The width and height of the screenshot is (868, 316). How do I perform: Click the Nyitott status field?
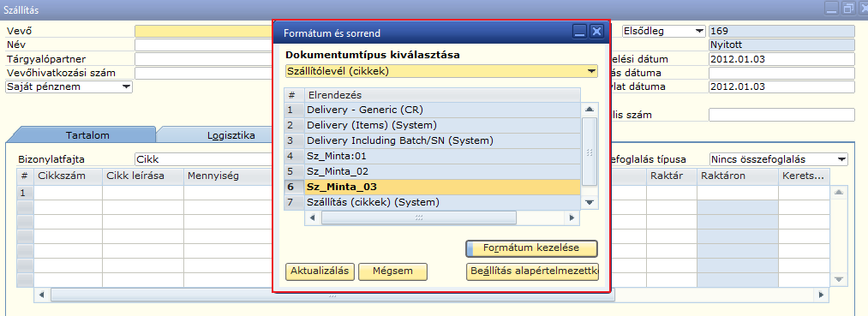pyautogui.click(x=781, y=45)
